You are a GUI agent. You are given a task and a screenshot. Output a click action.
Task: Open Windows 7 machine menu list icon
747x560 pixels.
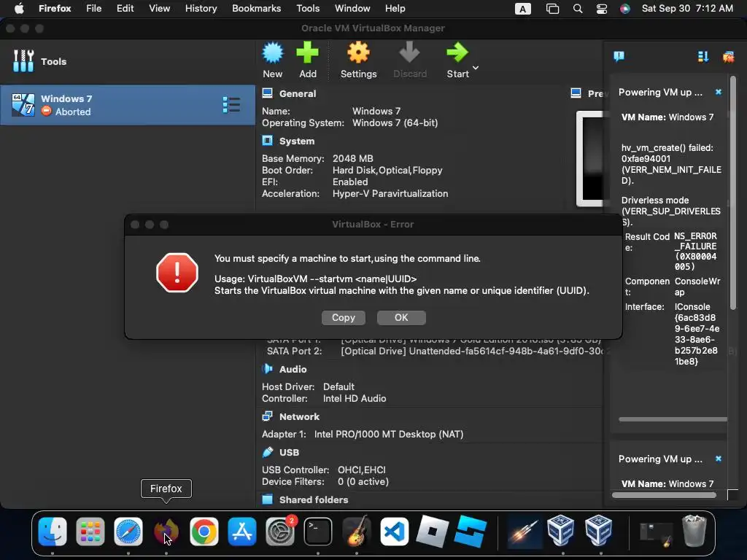231,105
